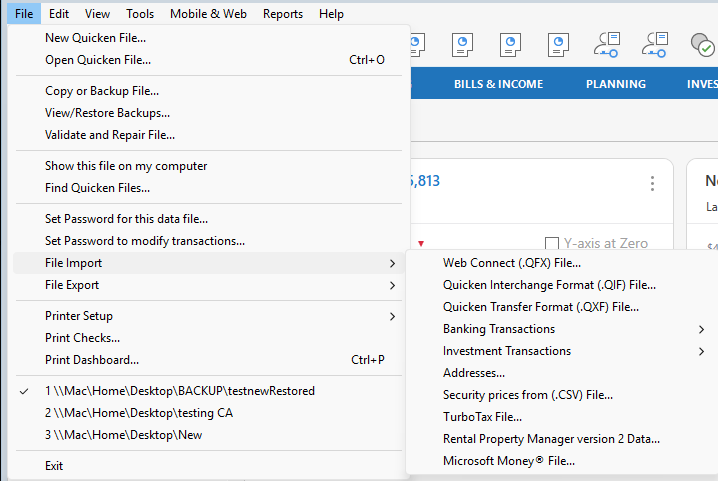Select View/Restore Backups...
Image resolution: width=718 pixels, height=481 pixels.
pyautogui.click(x=208, y=113)
